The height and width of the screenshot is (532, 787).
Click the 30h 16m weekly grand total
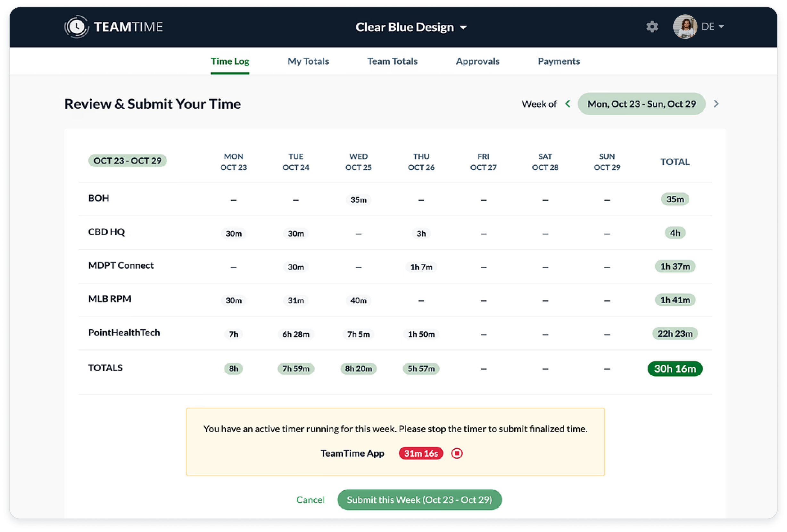click(x=675, y=369)
